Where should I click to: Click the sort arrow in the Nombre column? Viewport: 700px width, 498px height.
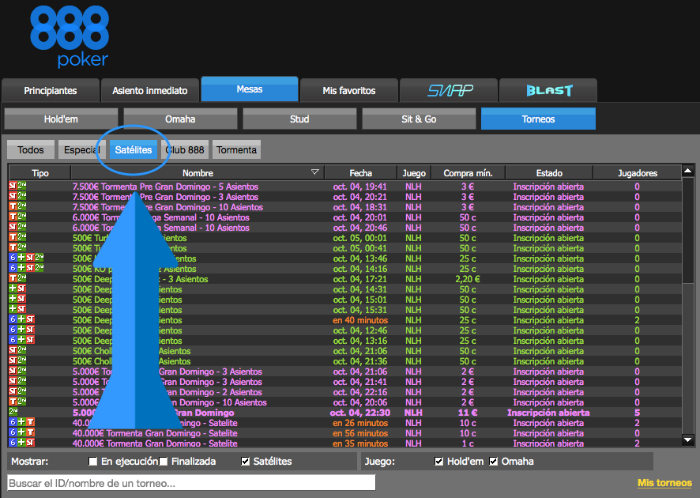pyautogui.click(x=315, y=172)
